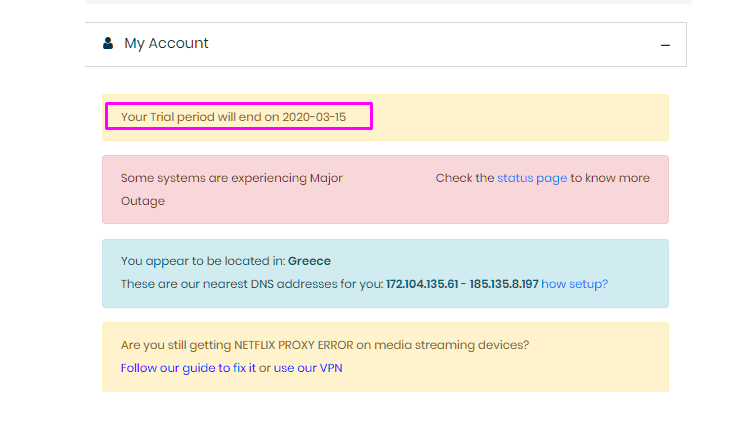Click the trial end date 2020-03-15
Screen dimensions: 750x428
(x=314, y=117)
